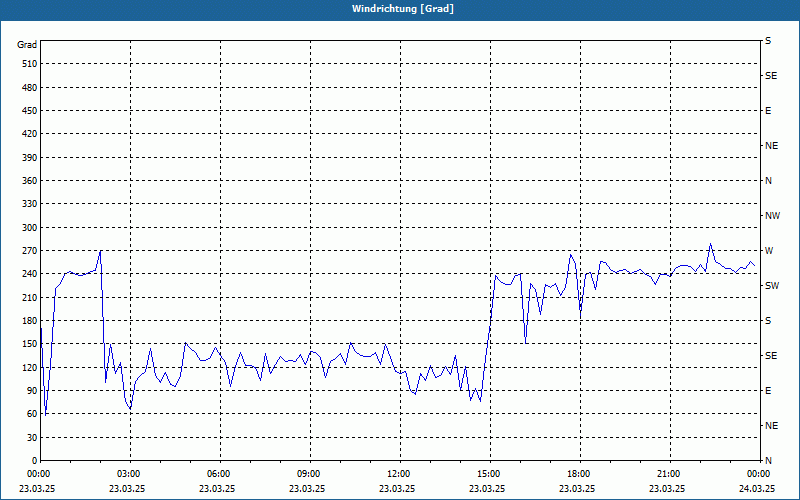Click the 15:00 time label
Screen dimensions: 800x500
[x=490, y=474]
